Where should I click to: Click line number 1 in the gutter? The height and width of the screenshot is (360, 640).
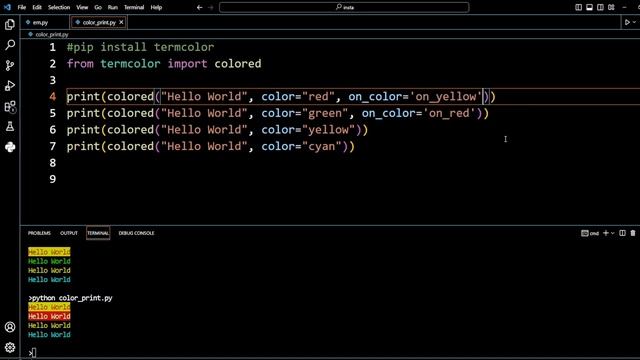[x=53, y=47]
